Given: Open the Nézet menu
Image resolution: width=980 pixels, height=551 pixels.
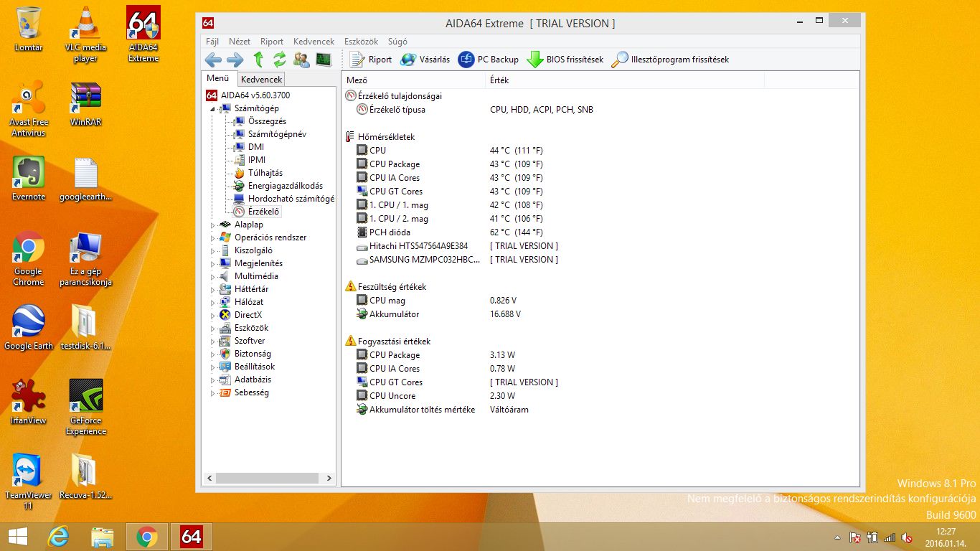Looking at the screenshot, I should point(240,42).
